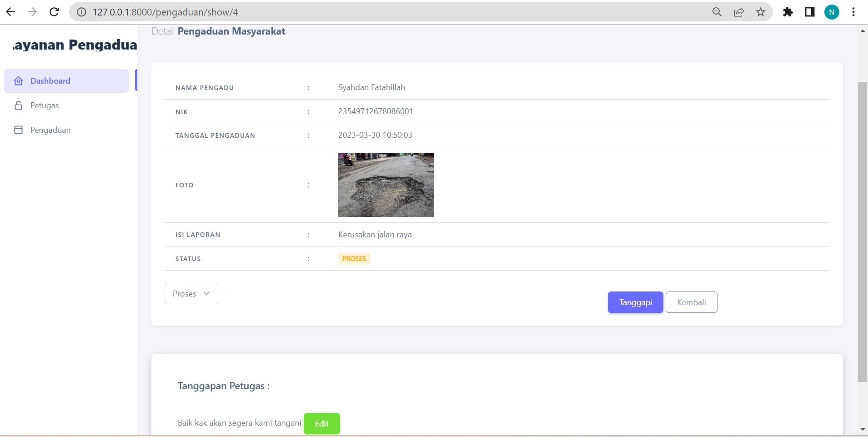The image size is (868, 437).
Task: Open the browser extensions puzzle icon
Action: [x=788, y=12]
